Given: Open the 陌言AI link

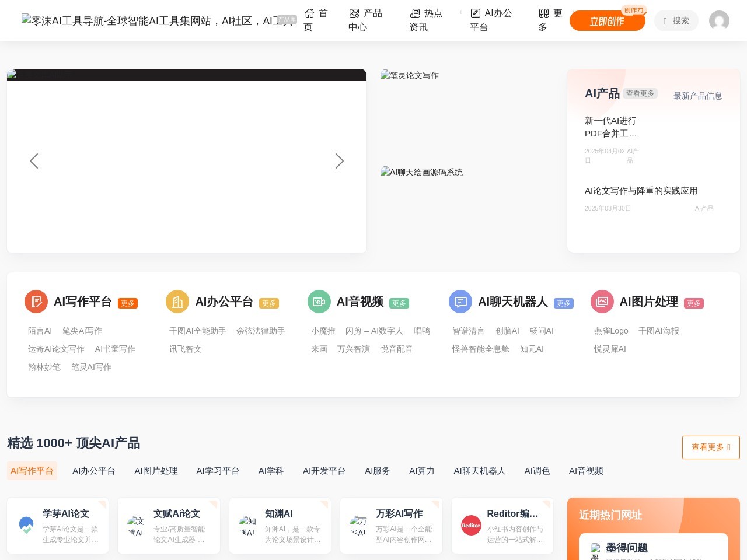Looking at the screenshot, I should tap(40, 331).
